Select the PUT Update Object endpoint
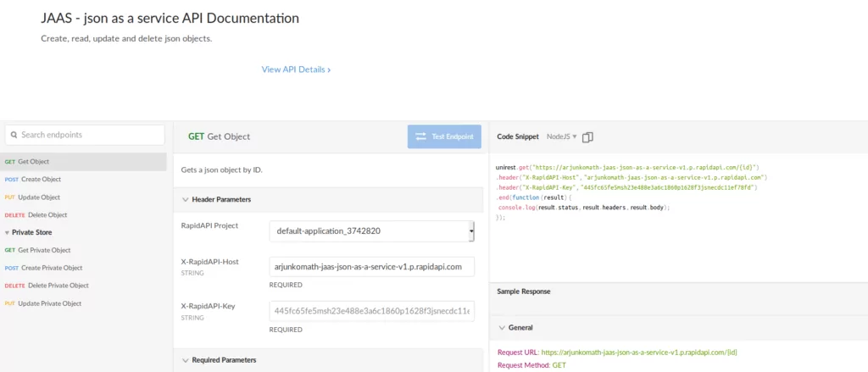The image size is (868, 372). tap(39, 197)
